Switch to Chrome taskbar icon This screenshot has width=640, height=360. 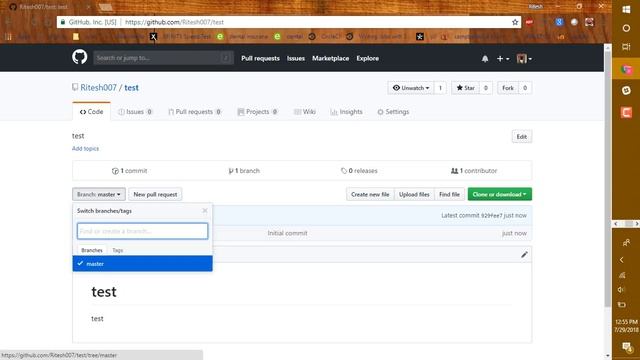coord(626,70)
